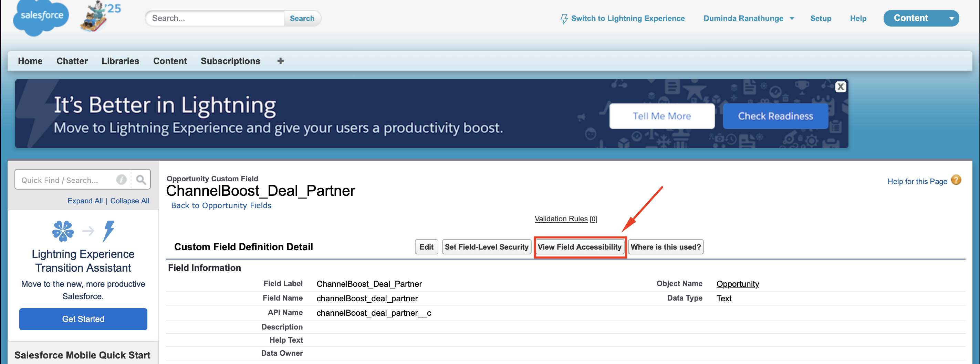Open the Chatter tab
This screenshot has height=364, width=980.
coord(72,61)
